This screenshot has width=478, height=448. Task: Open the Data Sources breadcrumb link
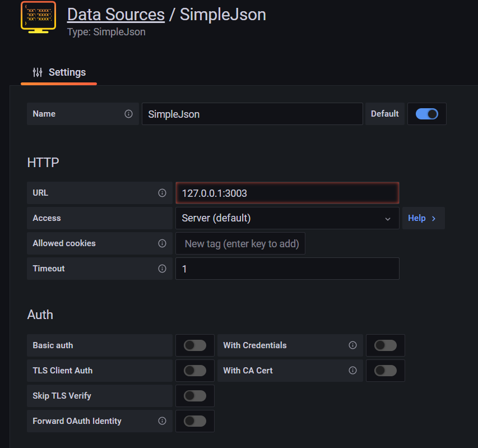(x=116, y=15)
